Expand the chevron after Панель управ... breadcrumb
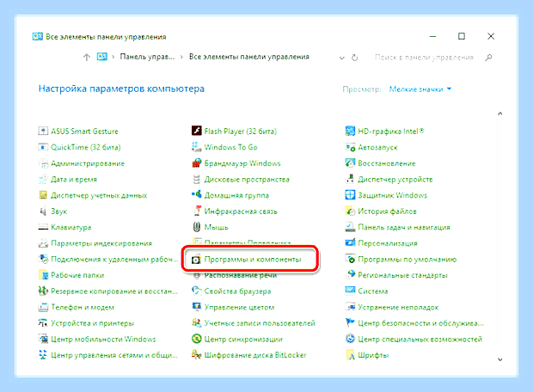 click(181, 57)
